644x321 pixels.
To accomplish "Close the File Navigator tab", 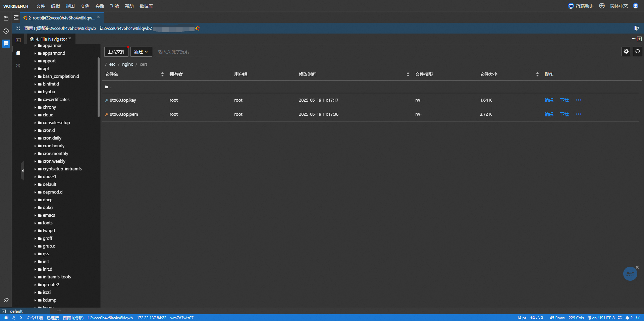I will [x=70, y=38].
